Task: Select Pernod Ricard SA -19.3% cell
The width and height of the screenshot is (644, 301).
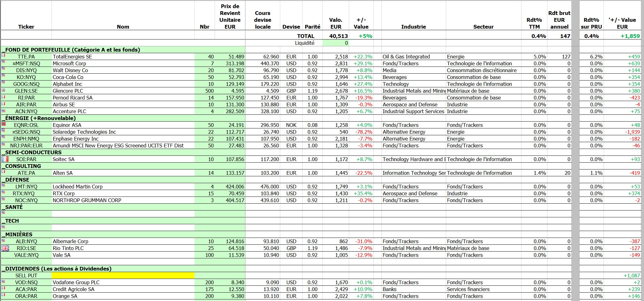Action: pyautogui.click(x=361, y=98)
